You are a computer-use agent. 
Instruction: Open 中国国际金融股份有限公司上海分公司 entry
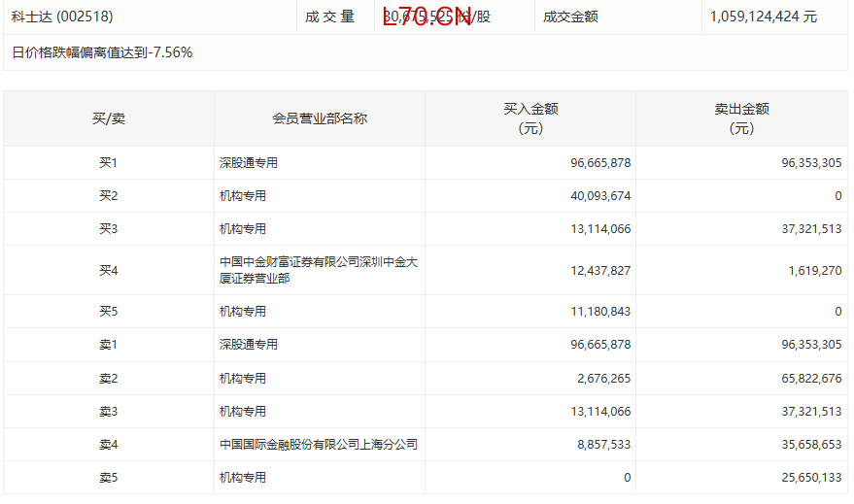click(318, 444)
